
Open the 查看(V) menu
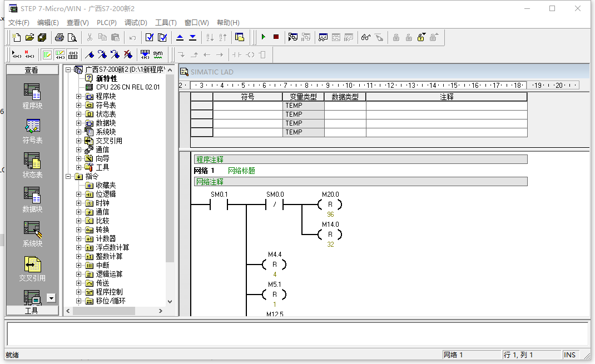[x=77, y=22]
